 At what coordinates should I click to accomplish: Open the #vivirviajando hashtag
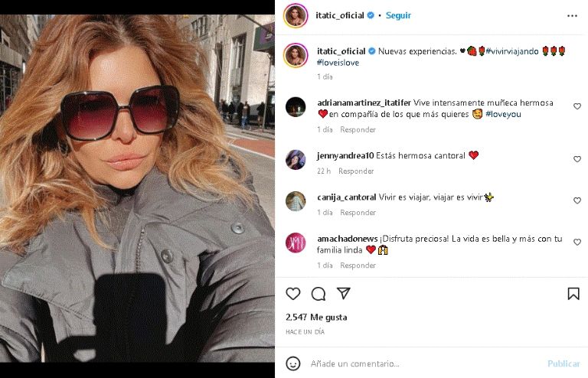coord(512,51)
